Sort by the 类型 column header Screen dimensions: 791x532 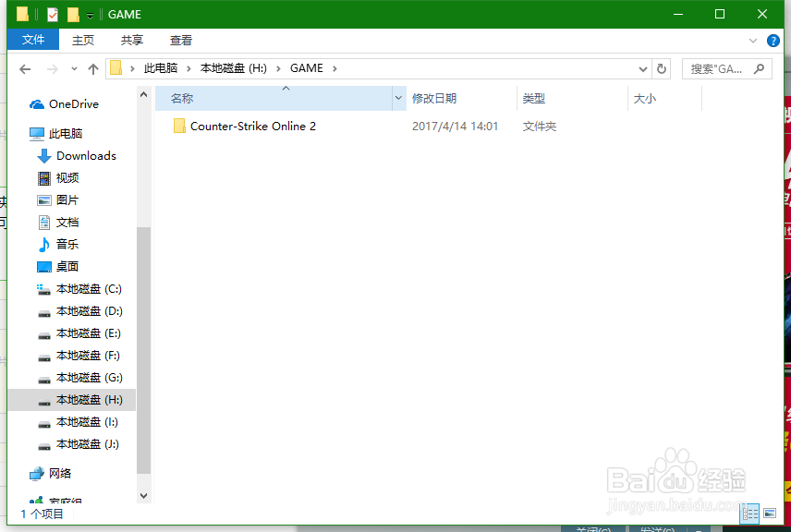click(x=573, y=98)
